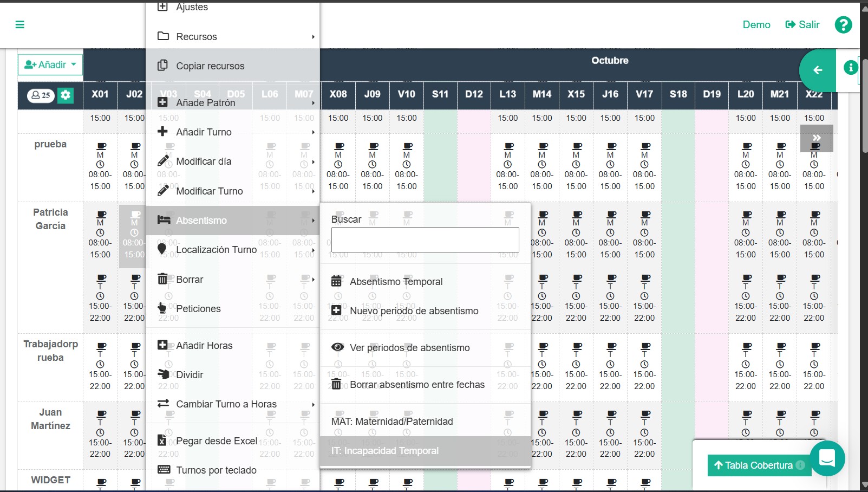Choose Pegar desde Excel menu entry

(216, 441)
